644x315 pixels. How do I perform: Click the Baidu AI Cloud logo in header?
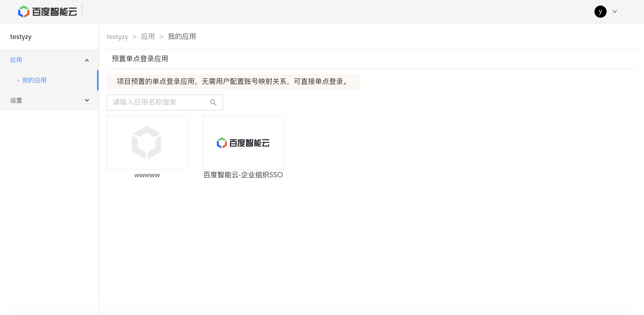tap(47, 12)
